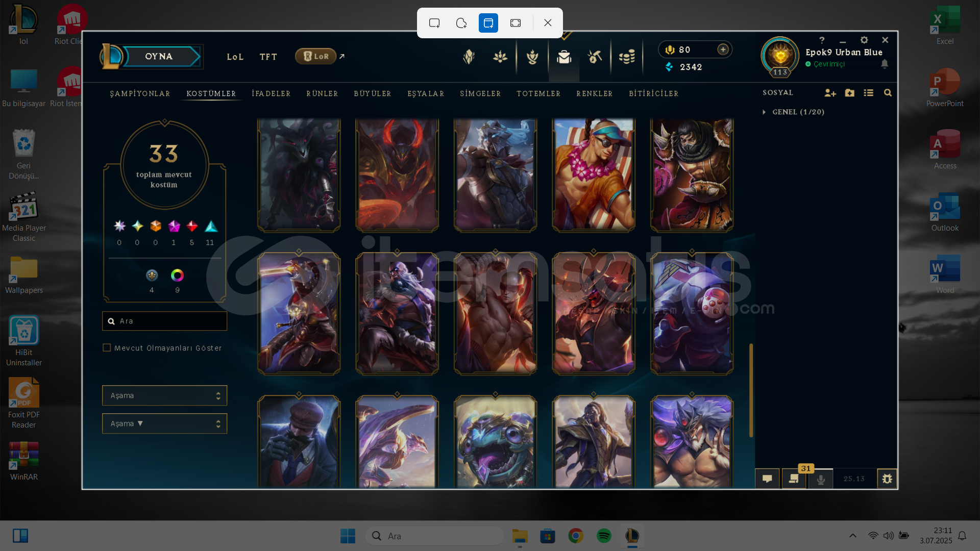This screenshot has width=980, height=551.
Task: Open the client help question mark
Action: click(822, 40)
